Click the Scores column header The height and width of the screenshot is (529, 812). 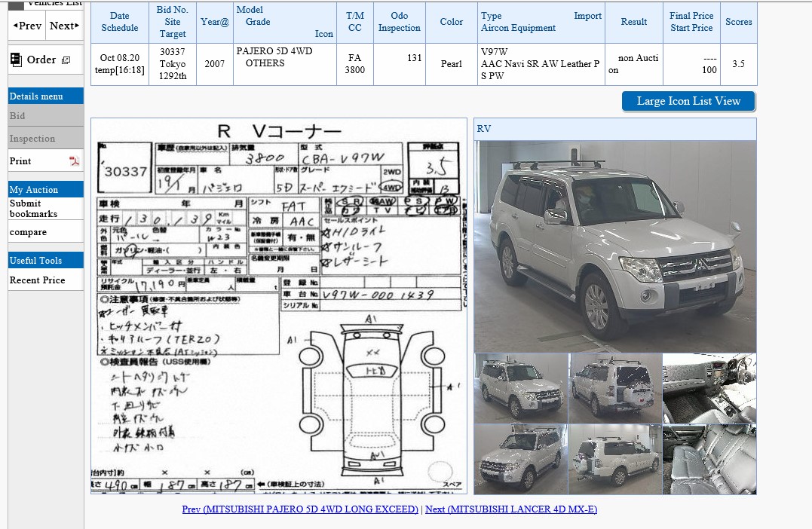pos(738,22)
